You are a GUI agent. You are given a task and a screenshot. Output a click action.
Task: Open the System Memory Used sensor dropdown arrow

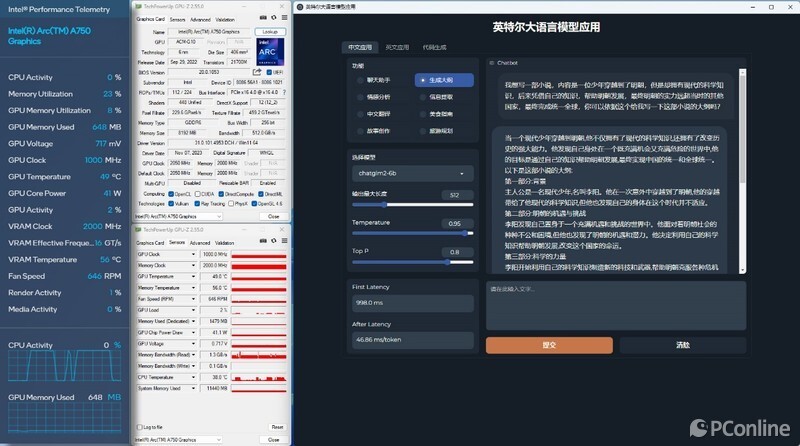point(193,388)
